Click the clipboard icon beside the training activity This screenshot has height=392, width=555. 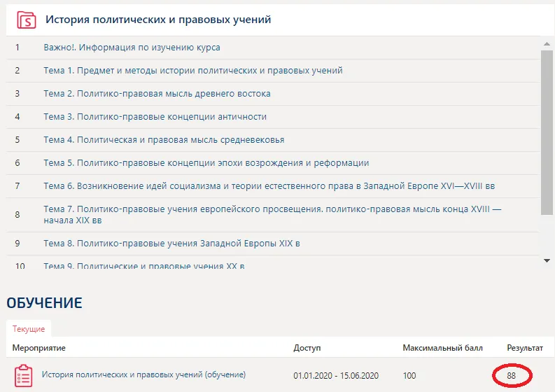23,375
